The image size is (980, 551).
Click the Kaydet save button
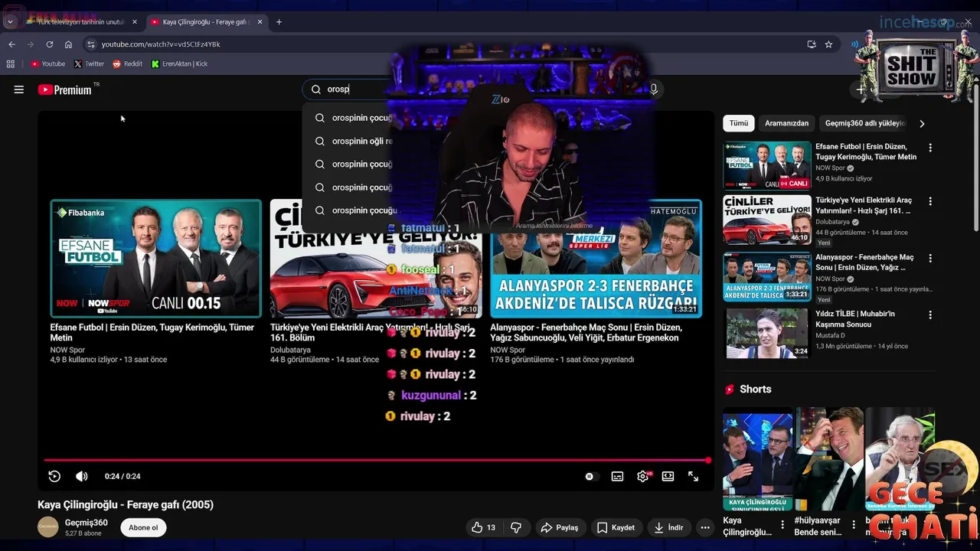[x=616, y=527]
